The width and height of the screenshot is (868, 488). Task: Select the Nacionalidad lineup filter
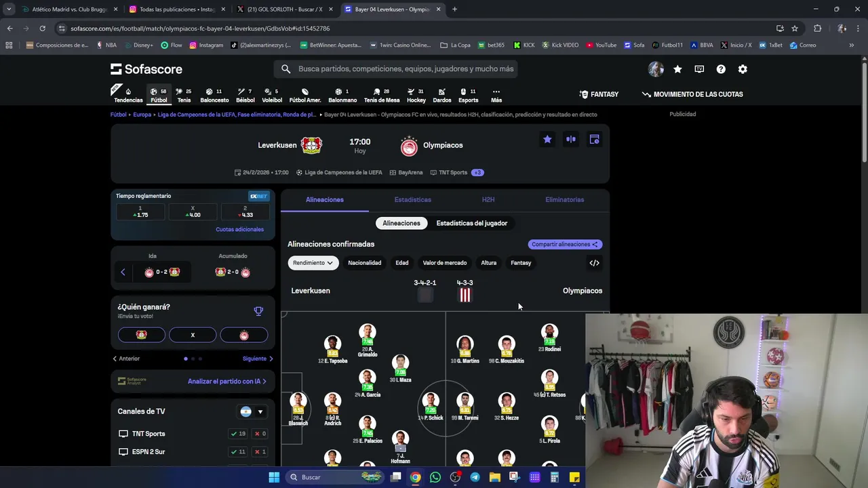365,263
